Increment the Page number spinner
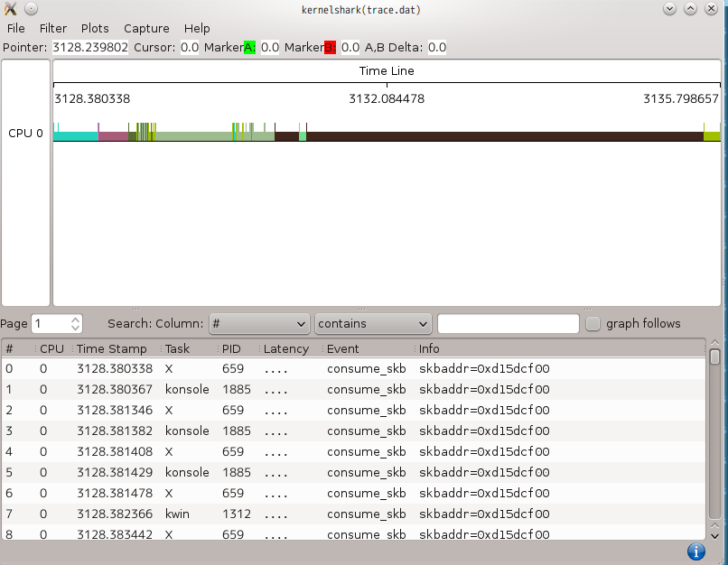 point(76,320)
